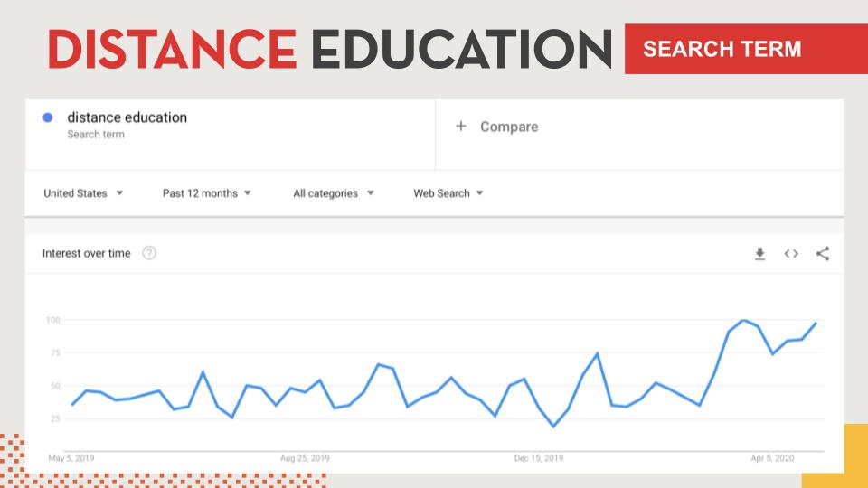Open the Past 12 months time range dropdown
Viewport: 868px width, 488px height.
pos(206,193)
